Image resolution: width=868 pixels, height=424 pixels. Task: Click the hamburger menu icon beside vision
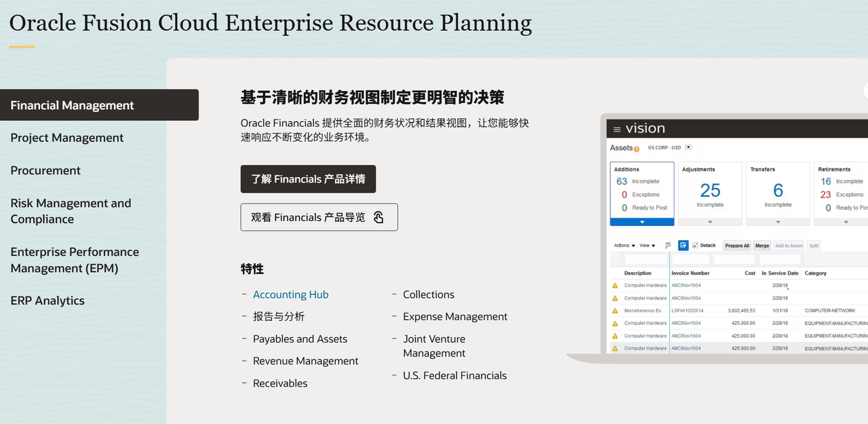(x=617, y=130)
